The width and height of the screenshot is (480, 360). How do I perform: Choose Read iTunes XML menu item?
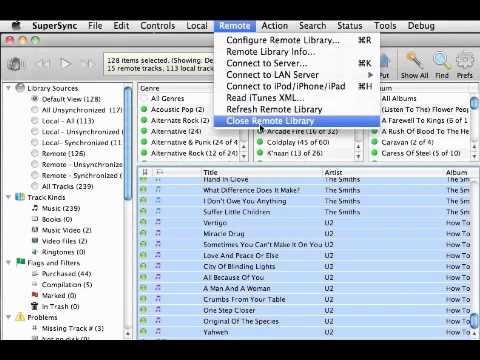(x=297, y=98)
